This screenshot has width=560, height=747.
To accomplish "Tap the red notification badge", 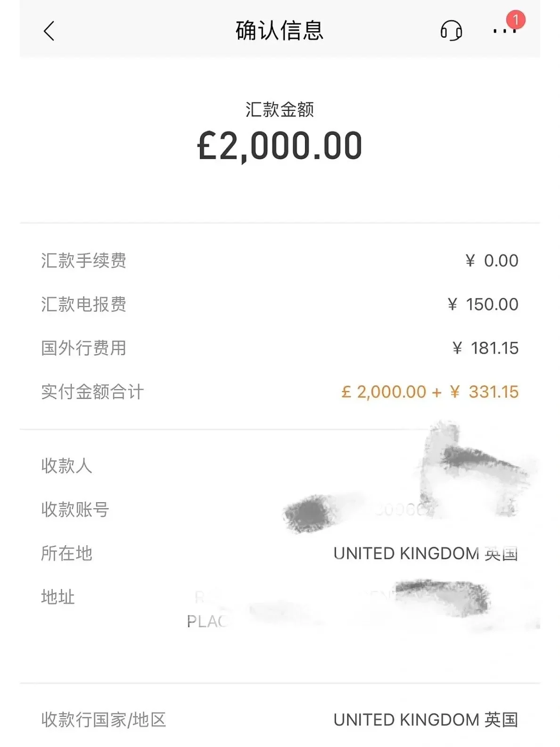I will coord(516,20).
